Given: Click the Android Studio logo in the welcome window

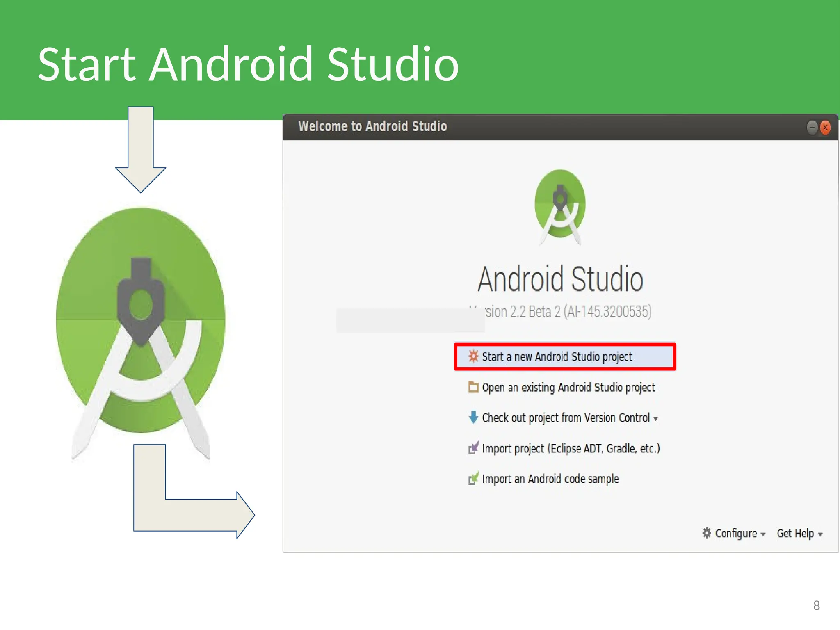Looking at the screenshot, I should 560,207.
